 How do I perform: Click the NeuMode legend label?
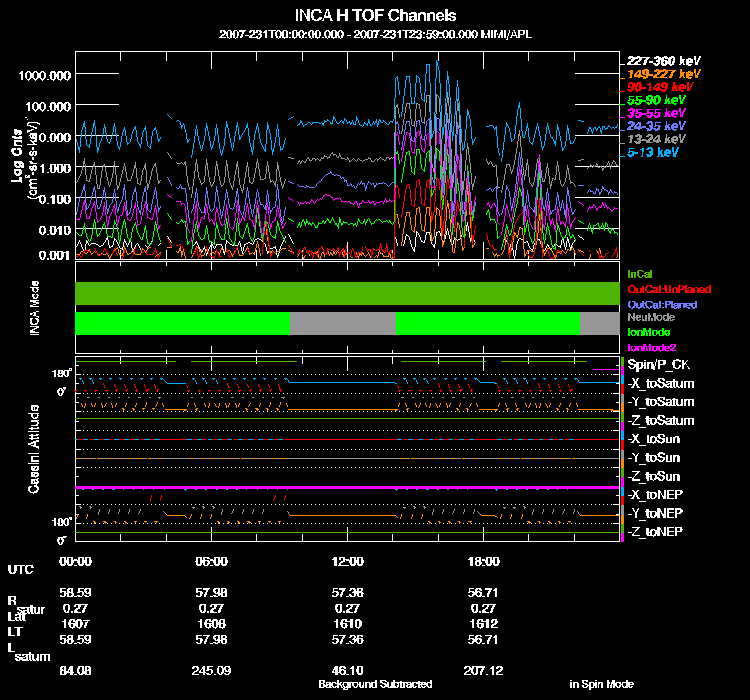click(648, 317)
